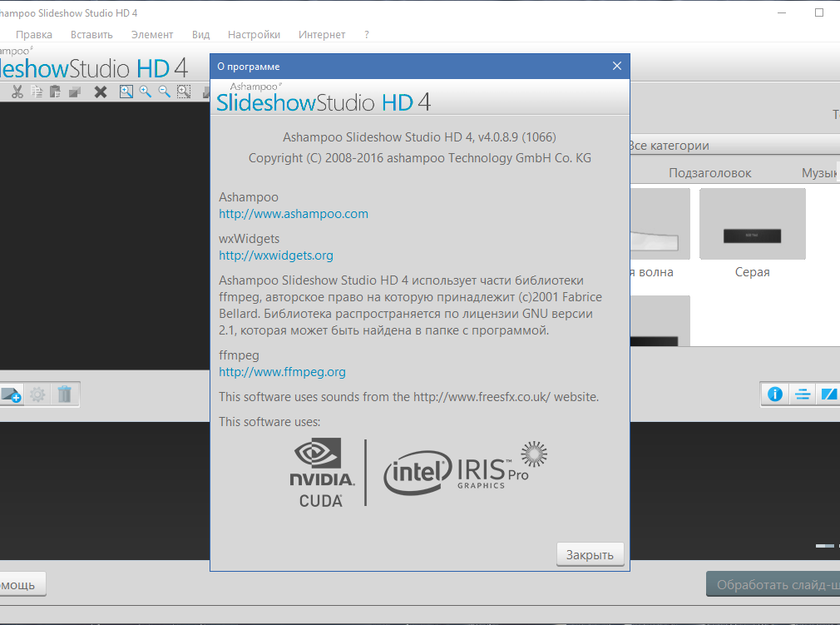This screenshot has height=625, width=840.
Task: Close the 'О программе' dialog with X
Action: pyautogui.click(x=617, y=66)
